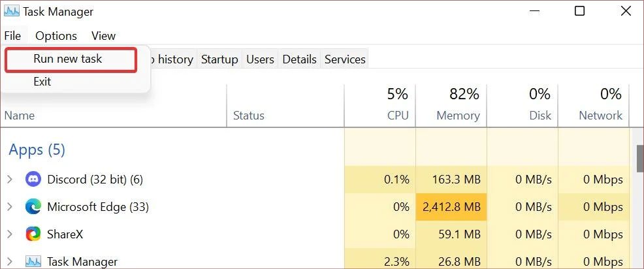This screenshot has height=269, width=644.
Task: Open the Options menu
Action: click(x=56, y=36)
